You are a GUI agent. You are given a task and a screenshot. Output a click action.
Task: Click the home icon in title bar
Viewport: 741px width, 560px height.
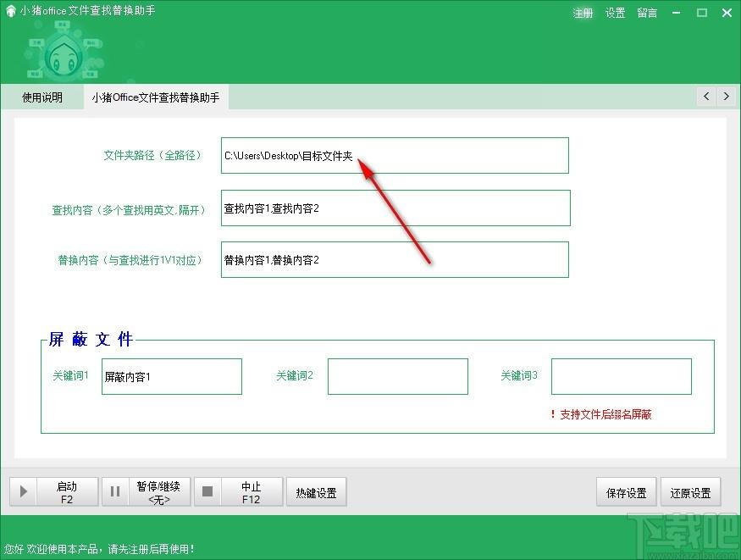[10, 11]
